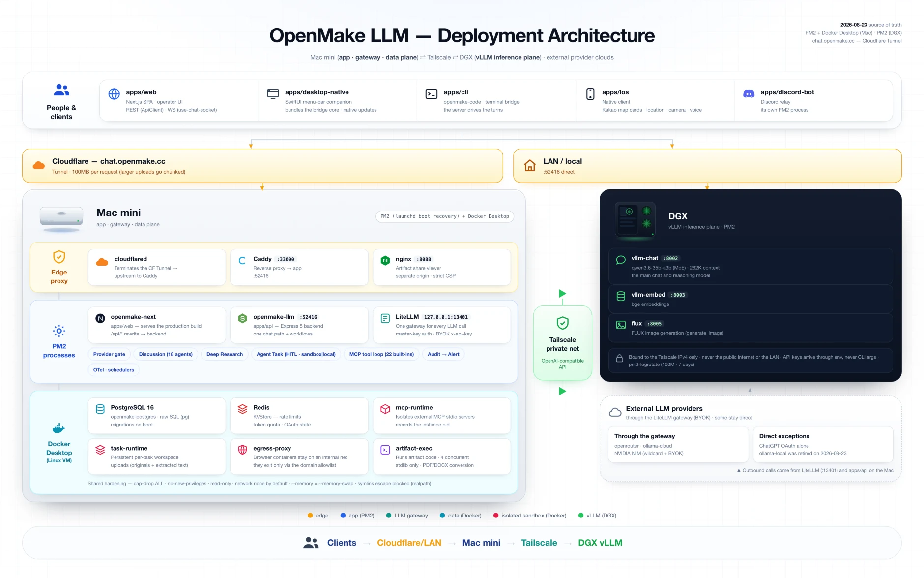Click the flux :8005 port badge
The image size is (924, 578).
click(x=655, y=324)
